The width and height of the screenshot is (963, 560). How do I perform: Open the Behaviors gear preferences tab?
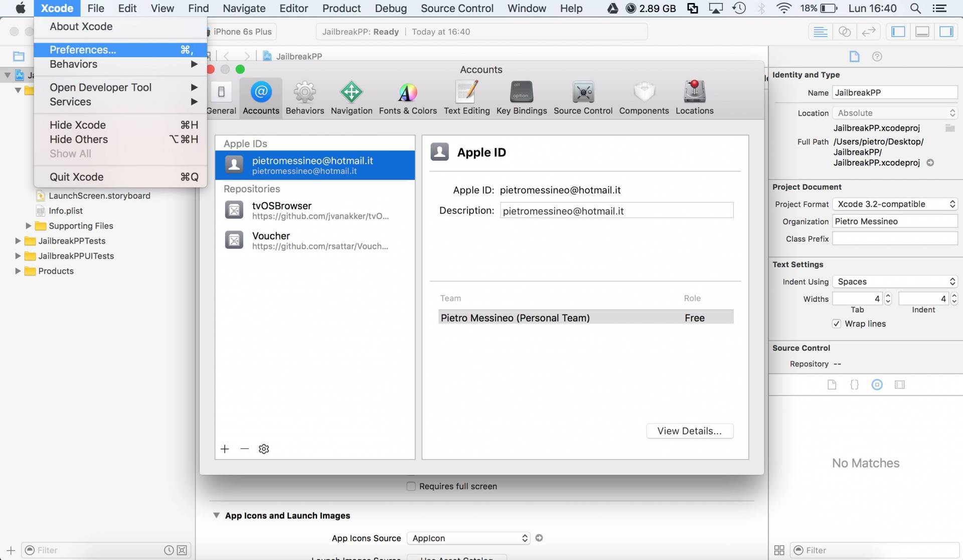pyautogui.click(x=305, y=98)
